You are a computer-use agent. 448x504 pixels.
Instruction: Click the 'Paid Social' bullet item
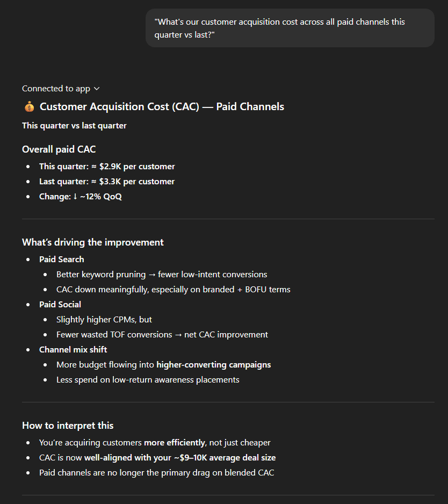click(x=60, y=304)
